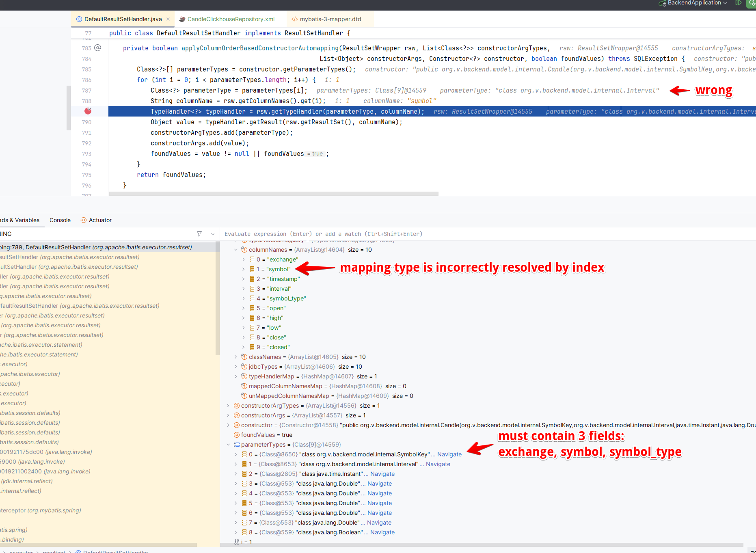
Task: Click the @ gutter annotation icon on line 783
Action: pos(97,48)
